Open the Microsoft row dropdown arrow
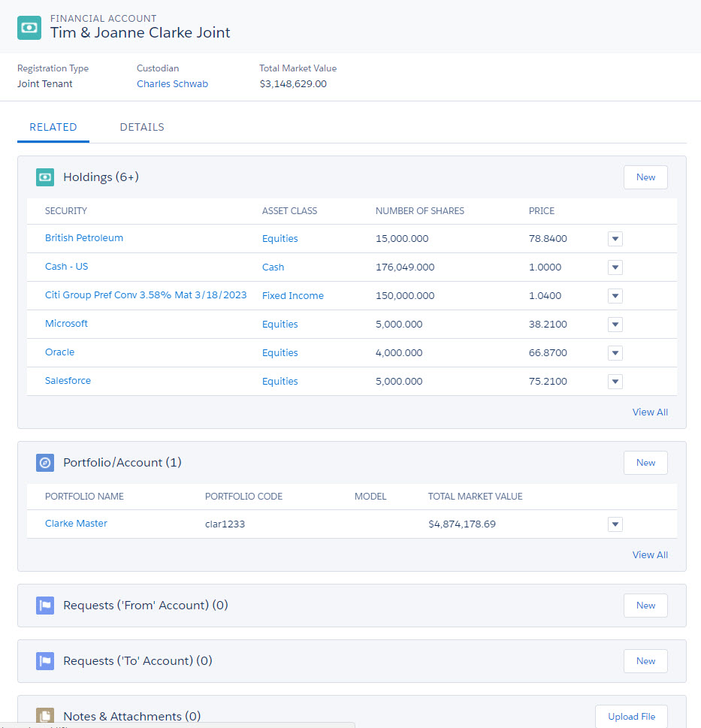Viewport: 701px width, 728px height. tap(615, 325)
